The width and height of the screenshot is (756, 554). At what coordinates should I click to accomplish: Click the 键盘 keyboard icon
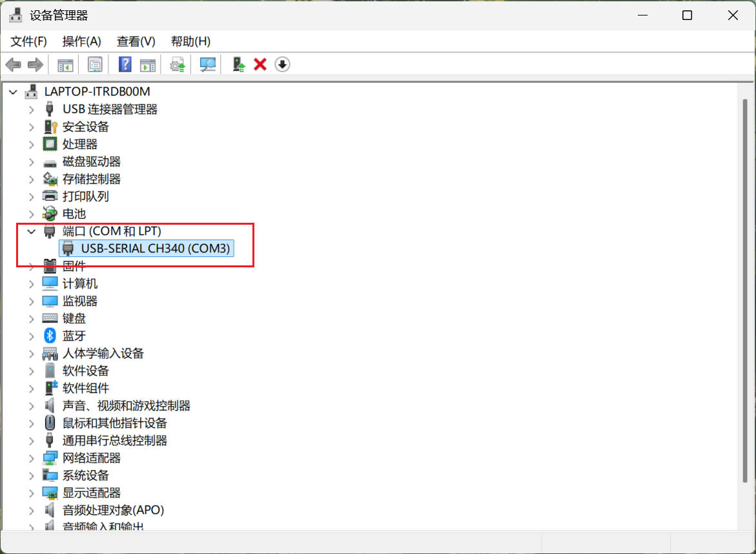pos(50,318)
